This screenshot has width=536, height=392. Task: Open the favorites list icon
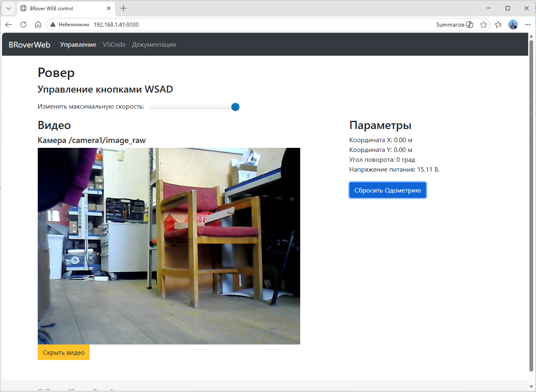tap(498, 25)
